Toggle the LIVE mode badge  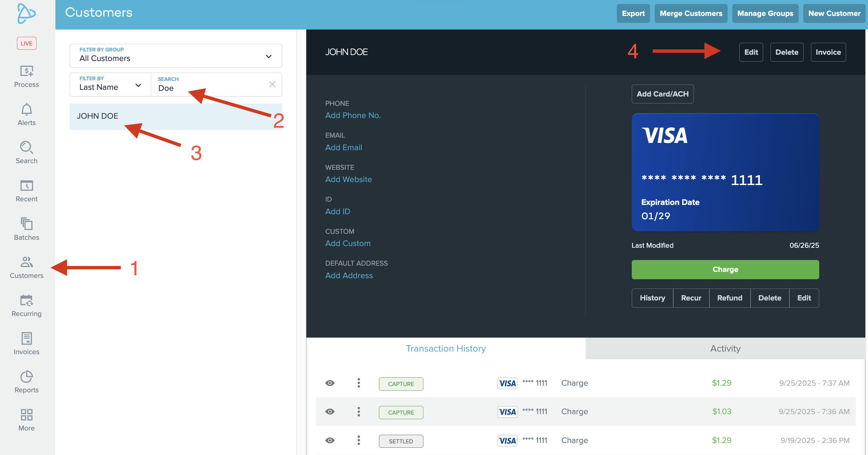click(x=27, y=43)
